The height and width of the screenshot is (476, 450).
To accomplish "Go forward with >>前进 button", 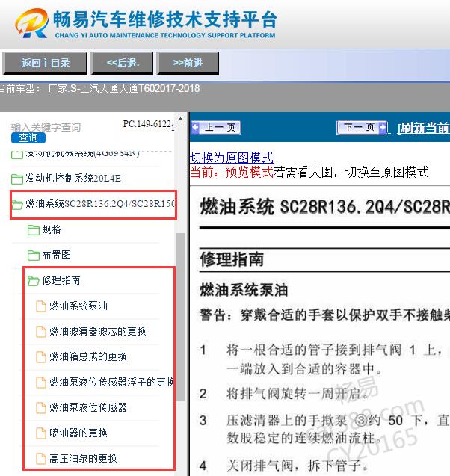I will (x=188, y=63).
